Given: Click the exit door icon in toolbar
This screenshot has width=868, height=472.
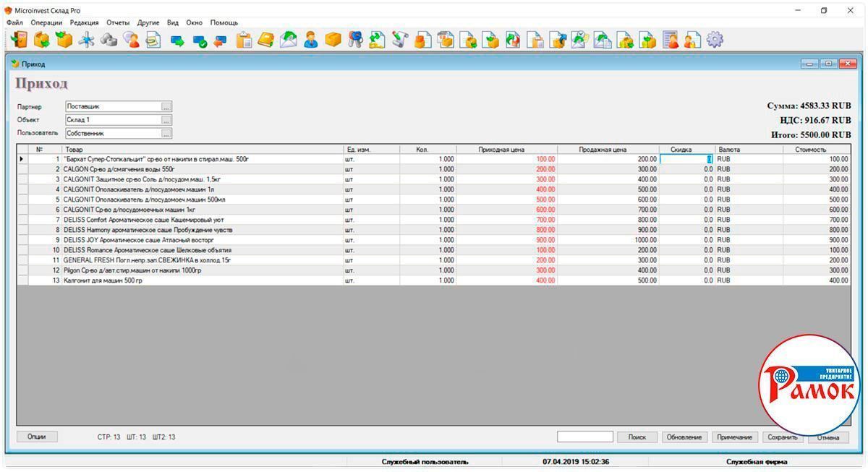Looking at the screenshot, I should point(19,40).
